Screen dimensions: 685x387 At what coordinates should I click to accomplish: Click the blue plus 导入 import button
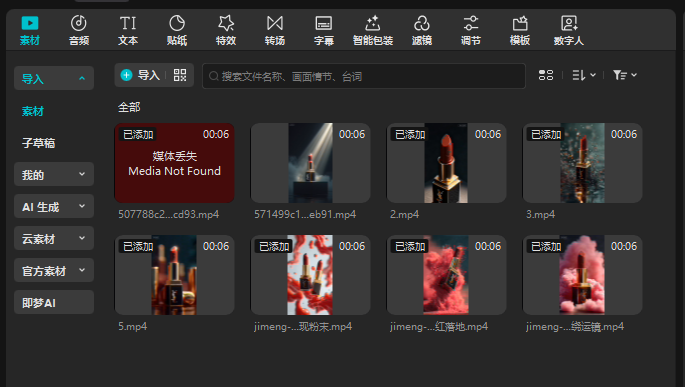(140, 75)
